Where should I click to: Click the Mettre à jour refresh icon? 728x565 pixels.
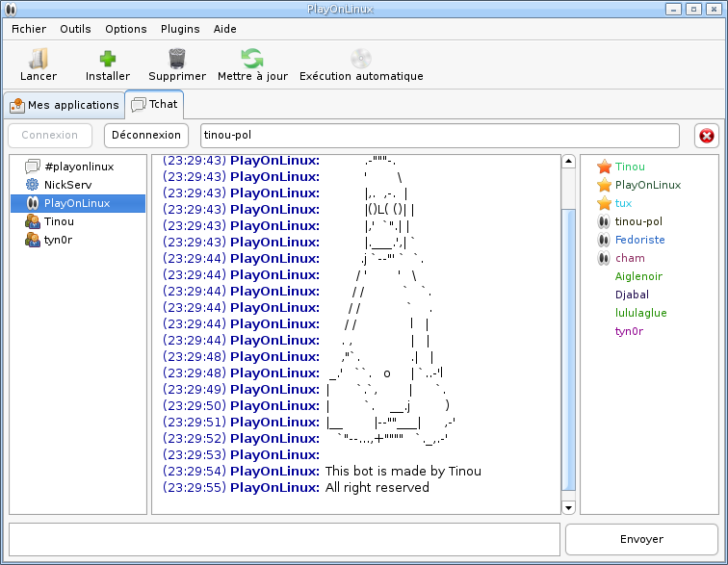[252, 59]
